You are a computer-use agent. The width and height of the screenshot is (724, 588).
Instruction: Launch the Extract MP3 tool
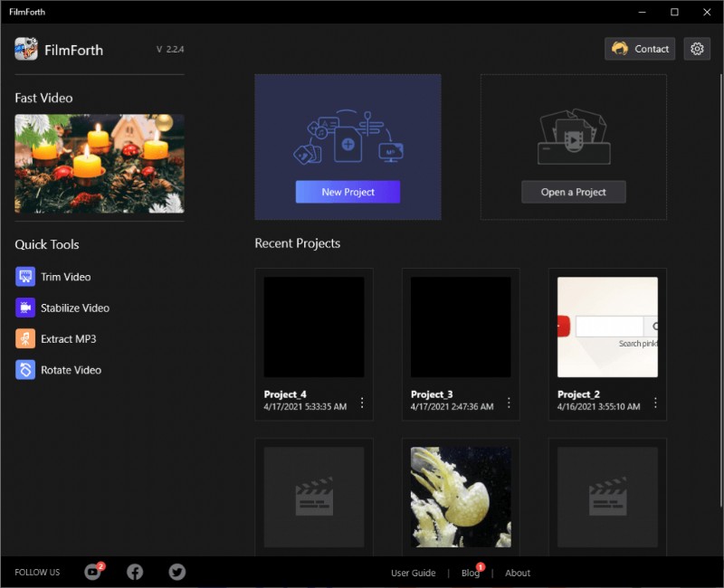click(68, 338)
